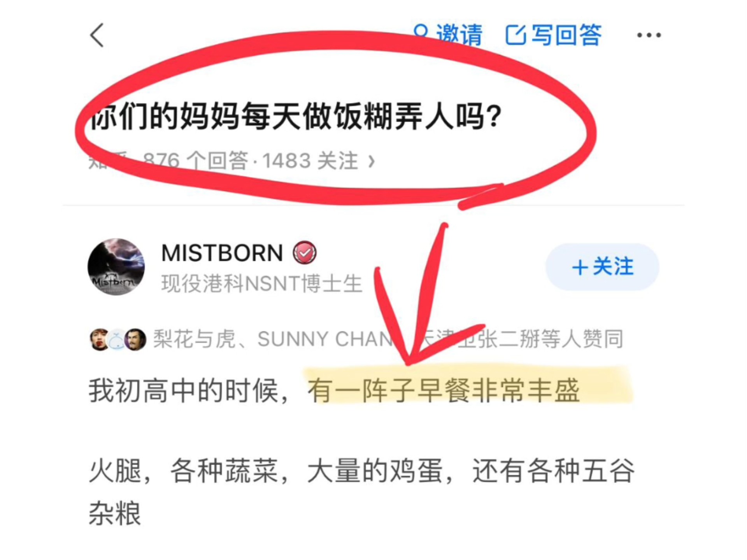
Task: Tap the back arrow icon
Action: 97,35
